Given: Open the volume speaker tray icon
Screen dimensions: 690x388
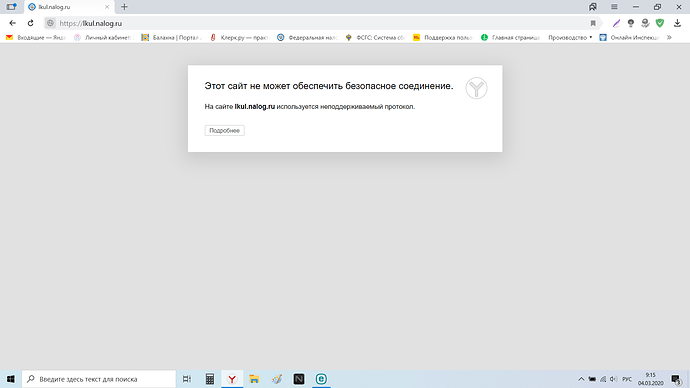Looking at the screenshot, I should pyautogui.click(x=613, y=379).
